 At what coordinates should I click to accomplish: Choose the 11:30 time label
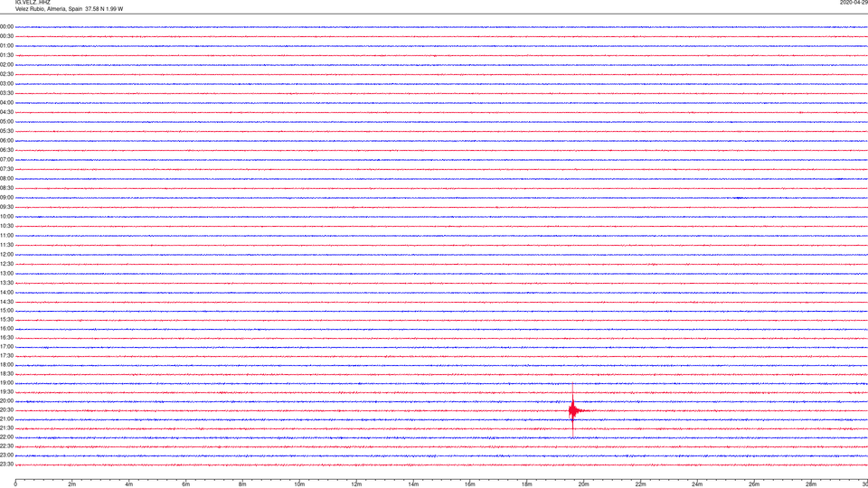tap(6, 245)
